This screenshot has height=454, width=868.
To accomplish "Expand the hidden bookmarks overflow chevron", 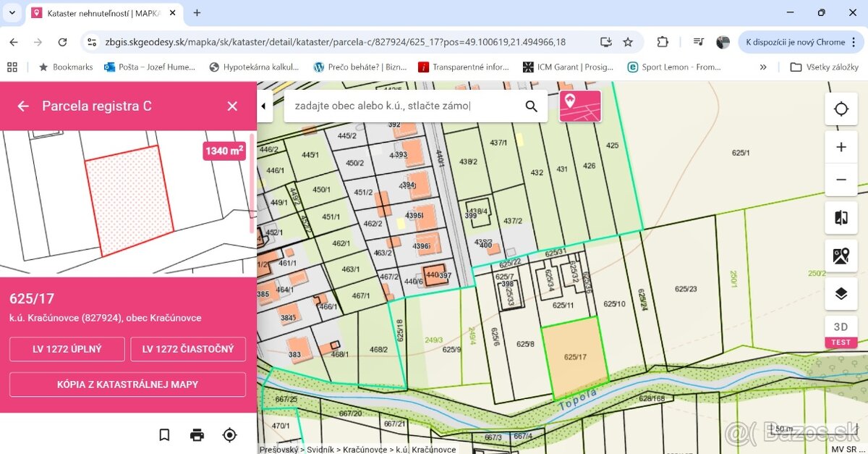I will 762,67.
